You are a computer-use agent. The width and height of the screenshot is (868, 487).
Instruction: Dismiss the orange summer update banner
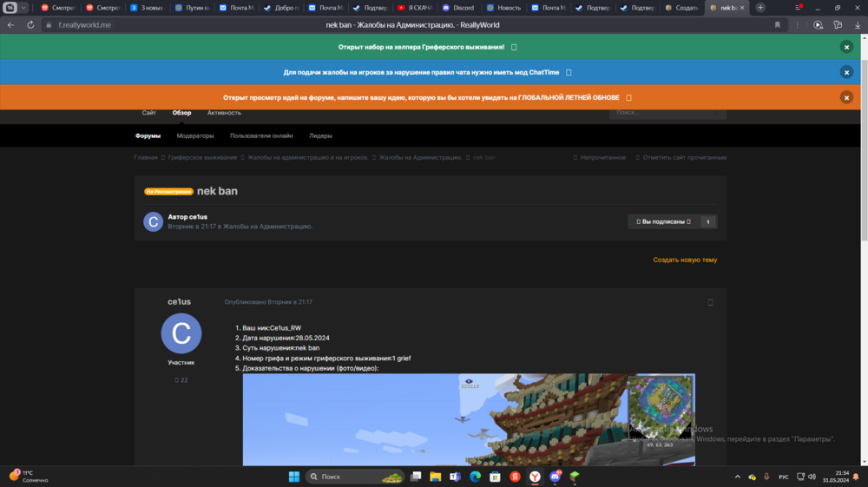click(846, 97)
